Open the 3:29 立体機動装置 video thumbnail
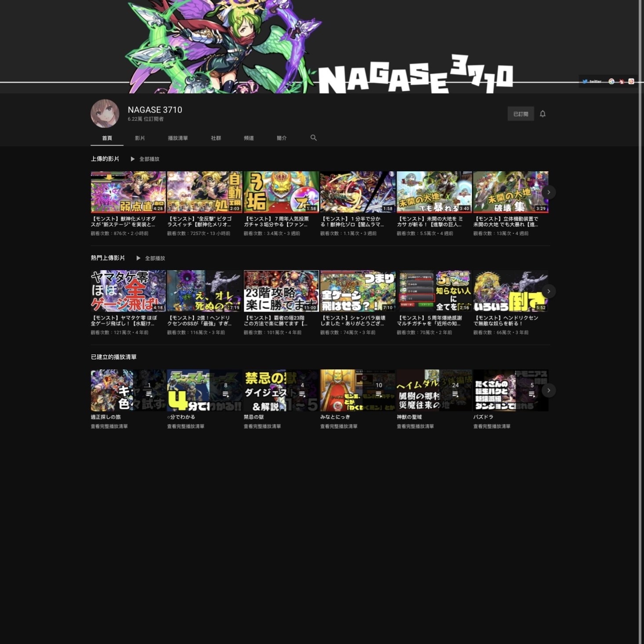This screenshot has height=644, width=644. point(510,192)
